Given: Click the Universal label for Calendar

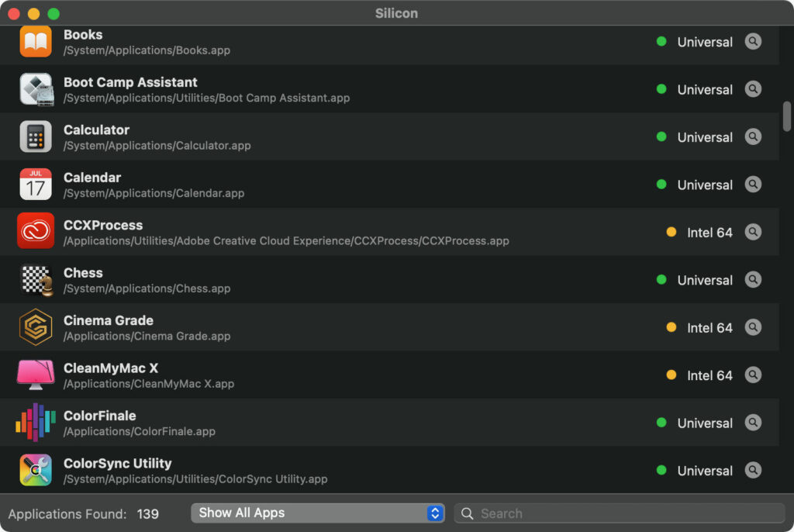Looking at the screenshot, I should click(x=705, y=185).
